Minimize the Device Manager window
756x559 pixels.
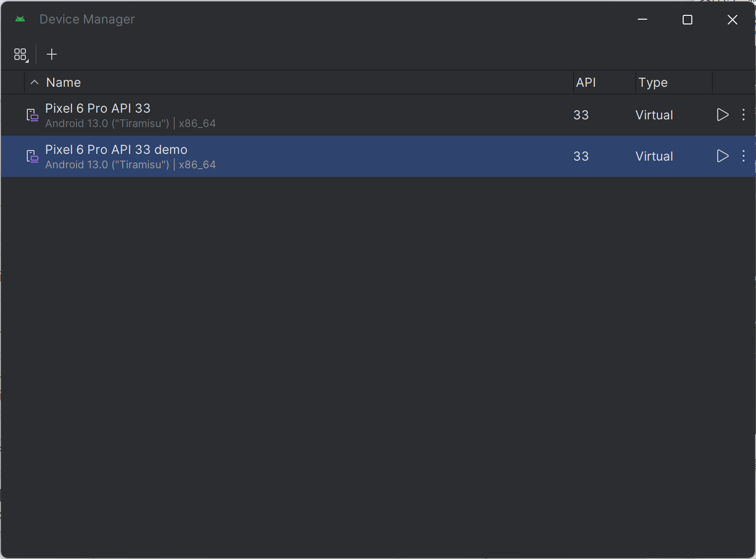coord(642,20)
